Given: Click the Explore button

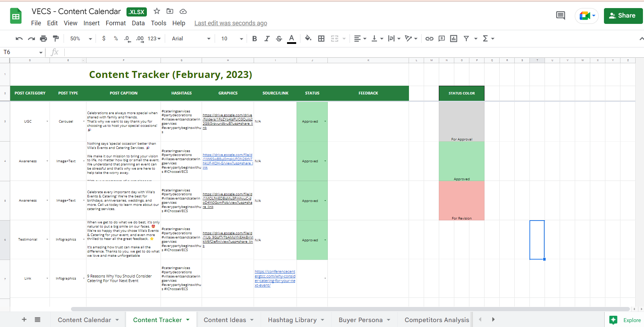Looking at the screenshot, I should tap(625, 320).
